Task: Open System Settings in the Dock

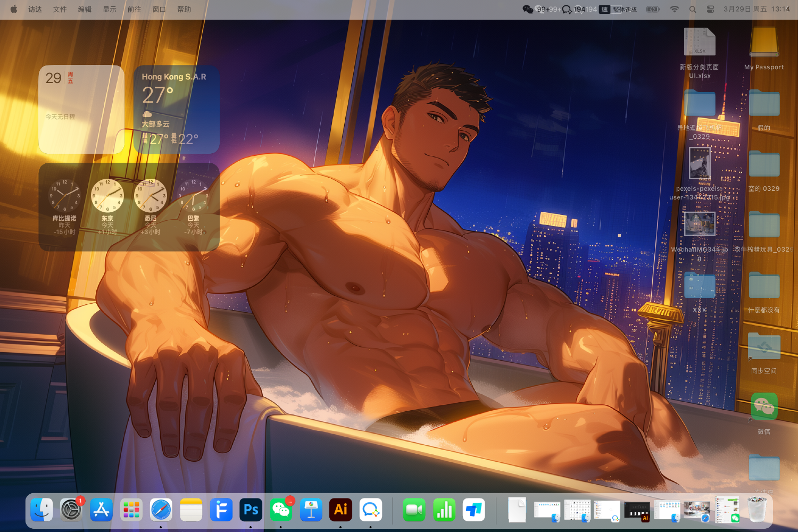Action: coord(71,510)
